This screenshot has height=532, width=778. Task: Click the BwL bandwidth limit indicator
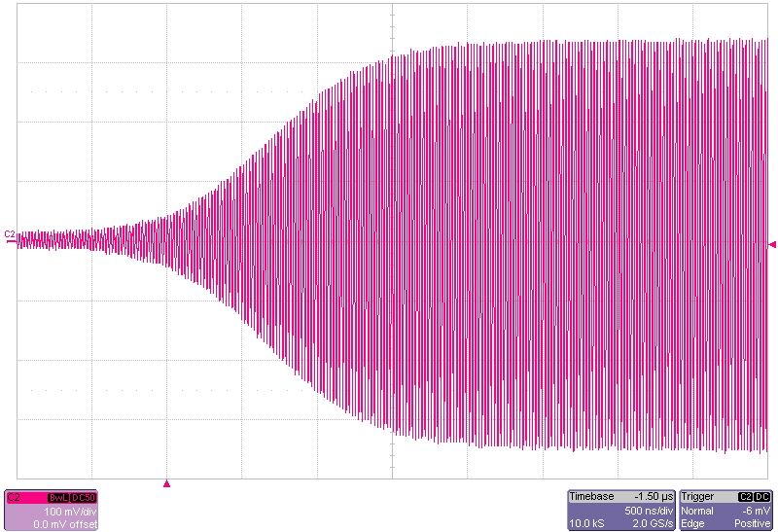tap(58, 498)
